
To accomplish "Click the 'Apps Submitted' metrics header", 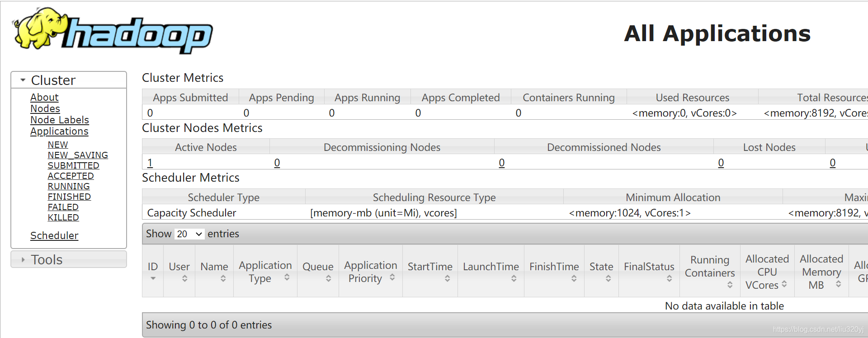I will [190, 98].
